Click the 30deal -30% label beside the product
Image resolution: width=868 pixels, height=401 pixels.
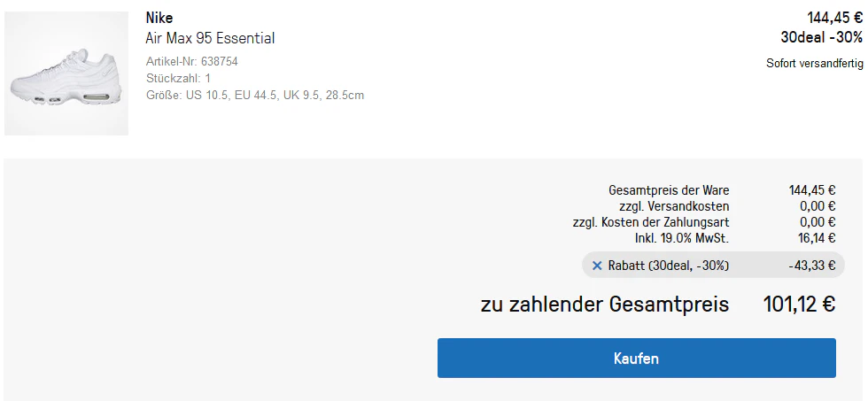pos(822,37)
